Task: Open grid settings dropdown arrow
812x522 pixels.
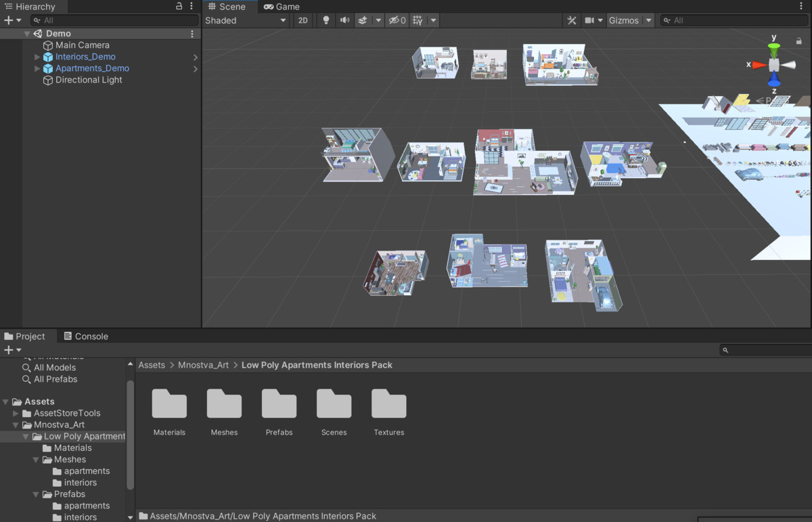Action: pos(433,20)
